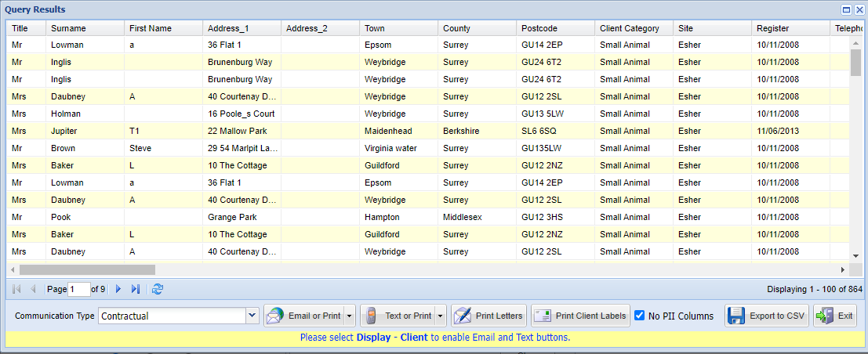Sort by the County column header
The width and height of the screenshot is (868, 354).
[x=478, y=28]
